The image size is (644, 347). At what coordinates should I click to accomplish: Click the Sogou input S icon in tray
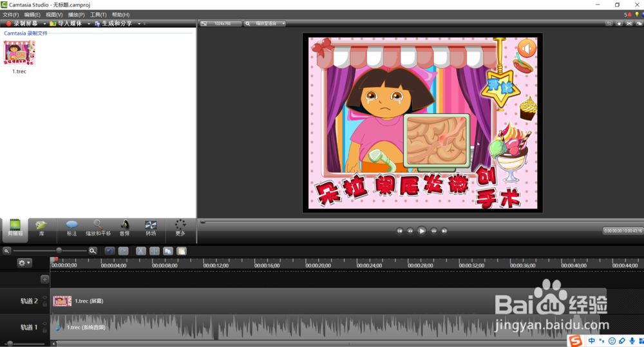[x=576, y=341]
